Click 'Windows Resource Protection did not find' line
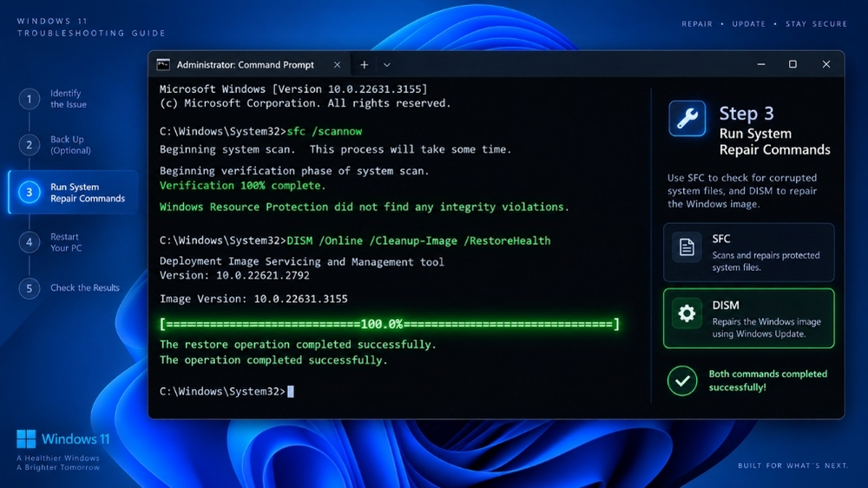 pos(365,207)
